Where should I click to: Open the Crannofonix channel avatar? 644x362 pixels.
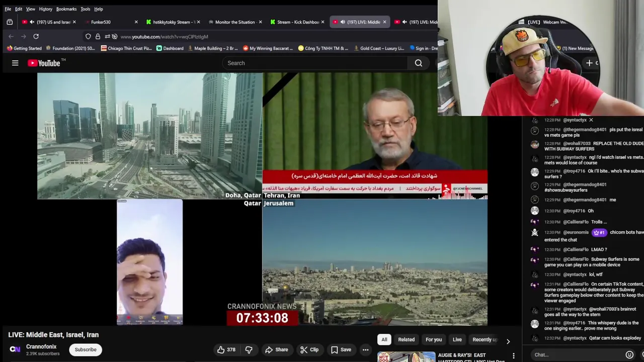click(15, 349)
